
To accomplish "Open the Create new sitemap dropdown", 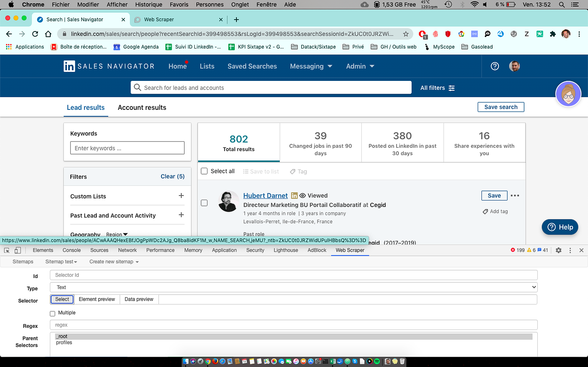I will click(114, 261).
